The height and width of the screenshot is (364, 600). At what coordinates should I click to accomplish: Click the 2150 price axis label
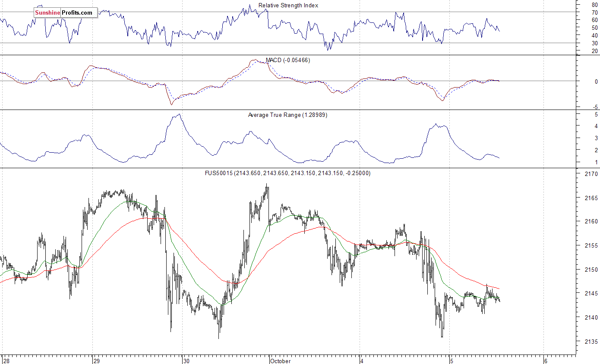click(592, 270)
